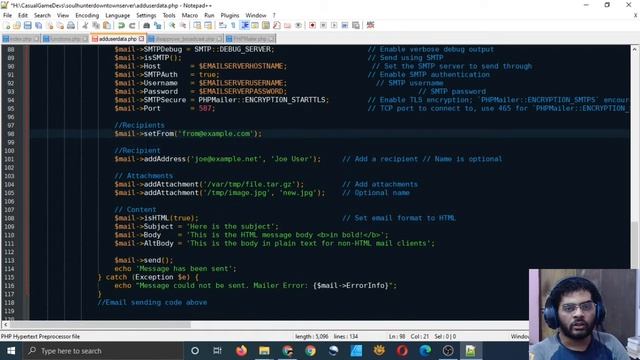The image size is (640, 360).
Task: Print the current document from toolbar
Action: pos(71,25)
